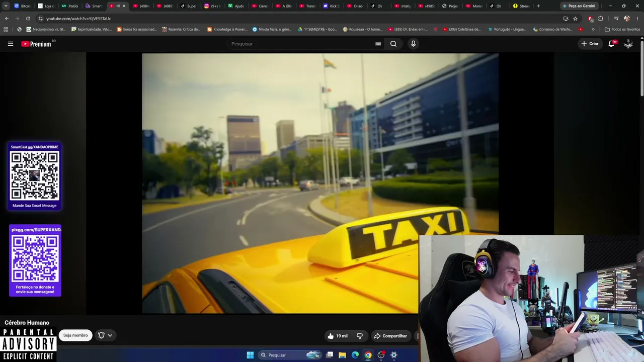The height and width of the screenshot is (362, 644).
Task: View site information for youtube.com
Action: 40,19
